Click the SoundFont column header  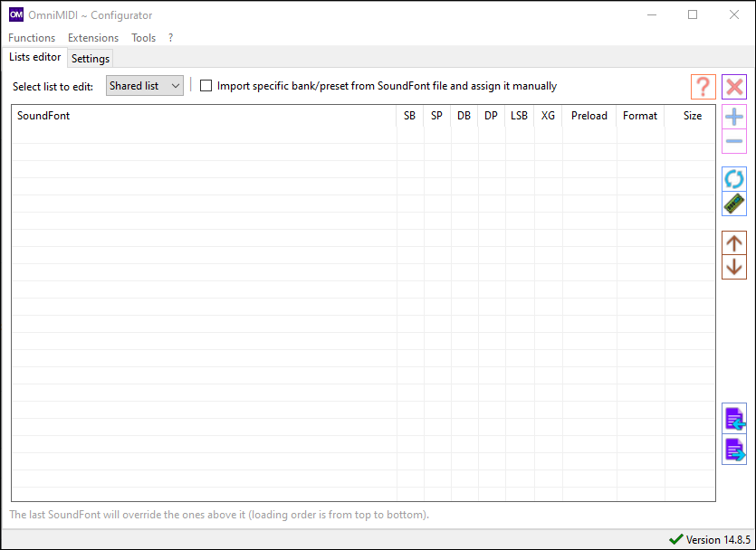[x=43, y=116]
